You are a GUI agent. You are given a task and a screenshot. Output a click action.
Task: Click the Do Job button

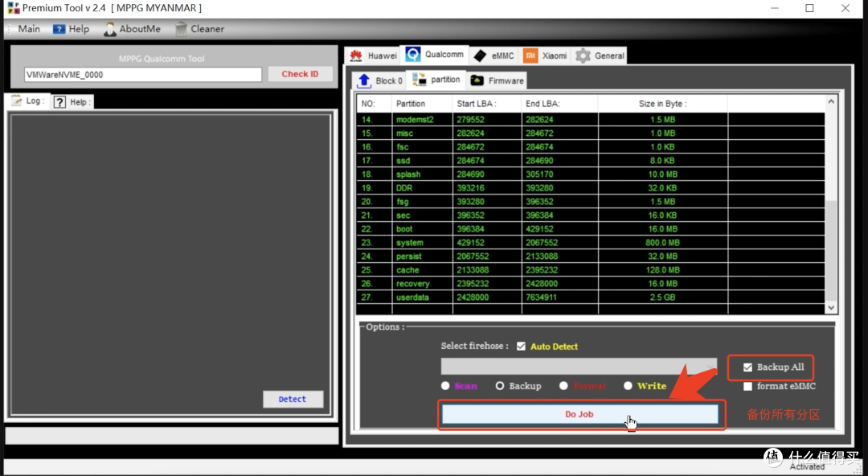tap(579, 414)
